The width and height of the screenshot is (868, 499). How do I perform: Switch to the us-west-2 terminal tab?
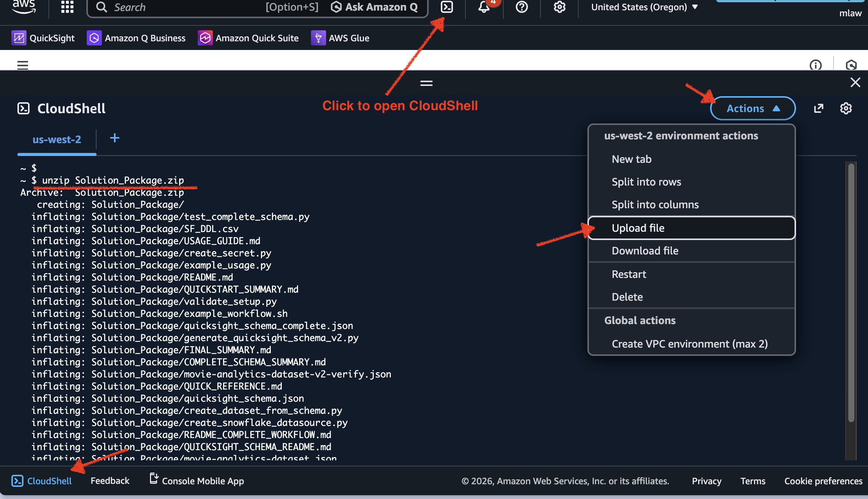pyautogui.click(x=57, y=140)
